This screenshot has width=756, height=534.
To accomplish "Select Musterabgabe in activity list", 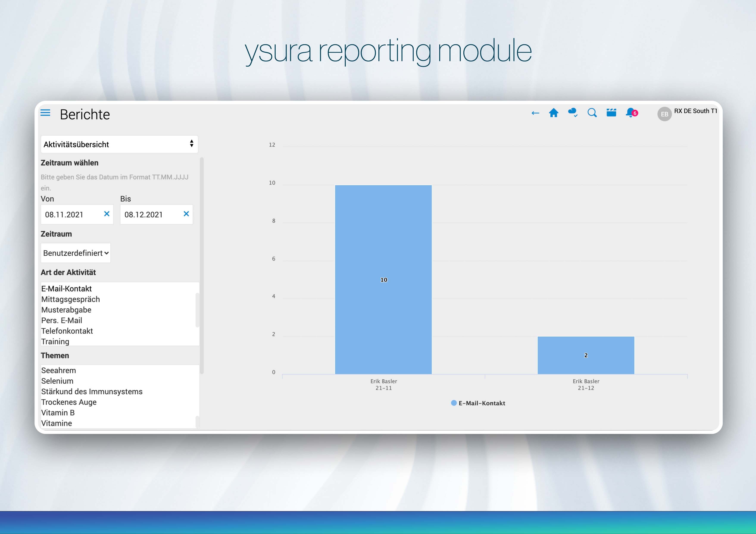I will pos(66,310).
